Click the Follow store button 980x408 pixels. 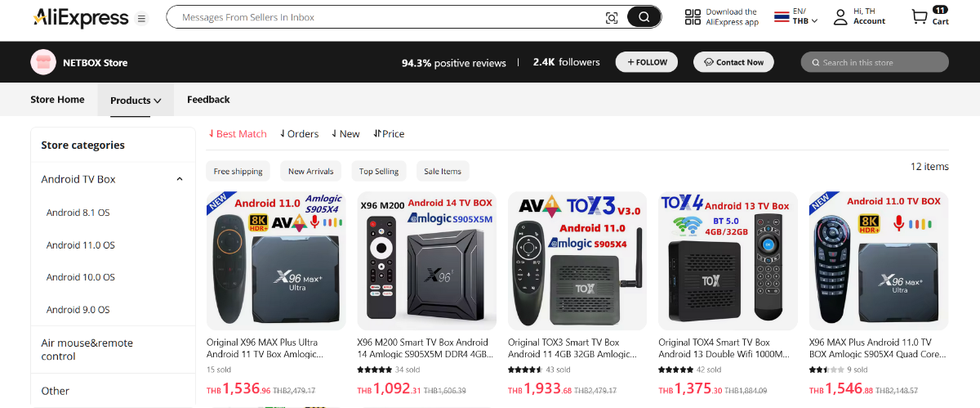pyautogui.click(x=648, y=62)
